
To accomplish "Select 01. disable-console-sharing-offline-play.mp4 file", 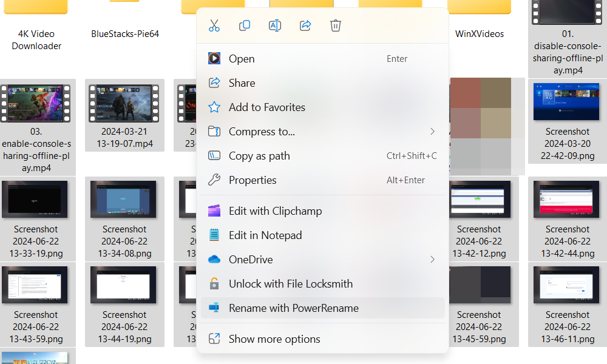I will (x=568, y=38).
